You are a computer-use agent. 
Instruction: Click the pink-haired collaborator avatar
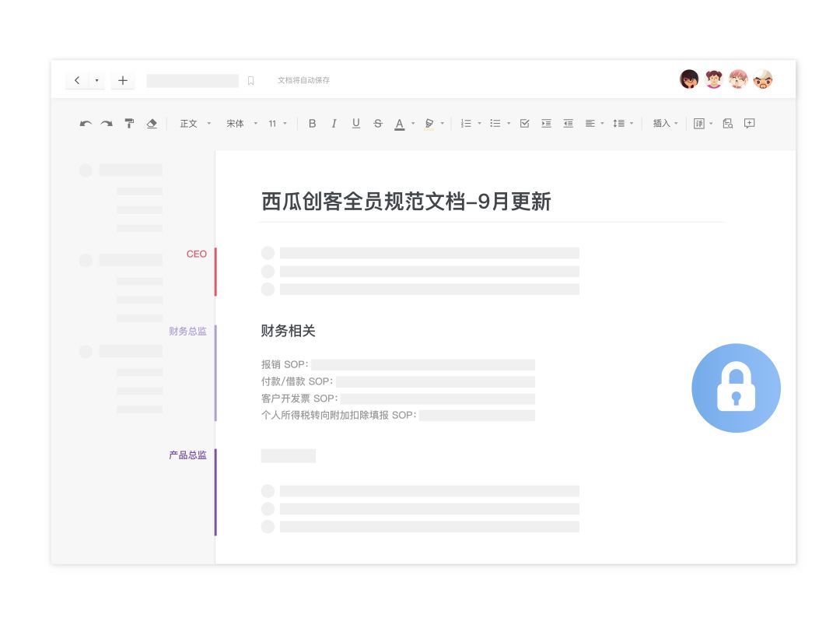click(x=738, y=79)
